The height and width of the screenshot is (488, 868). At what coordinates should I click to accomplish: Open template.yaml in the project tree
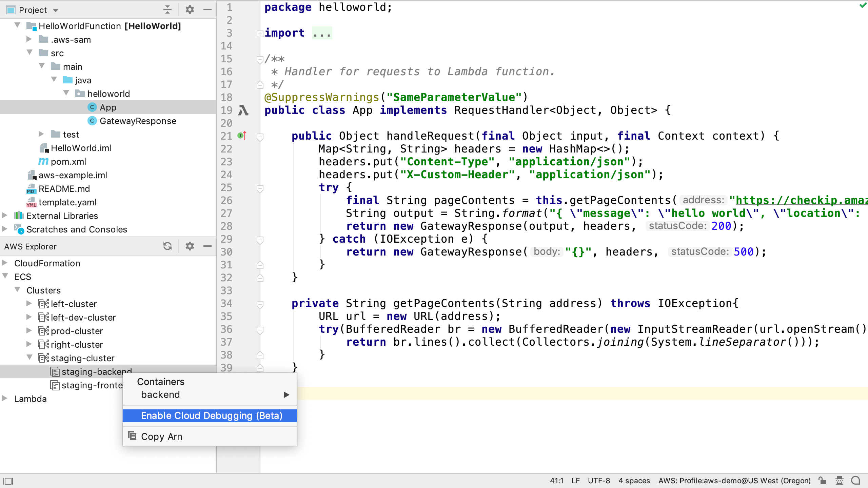[x=67, y=202]
